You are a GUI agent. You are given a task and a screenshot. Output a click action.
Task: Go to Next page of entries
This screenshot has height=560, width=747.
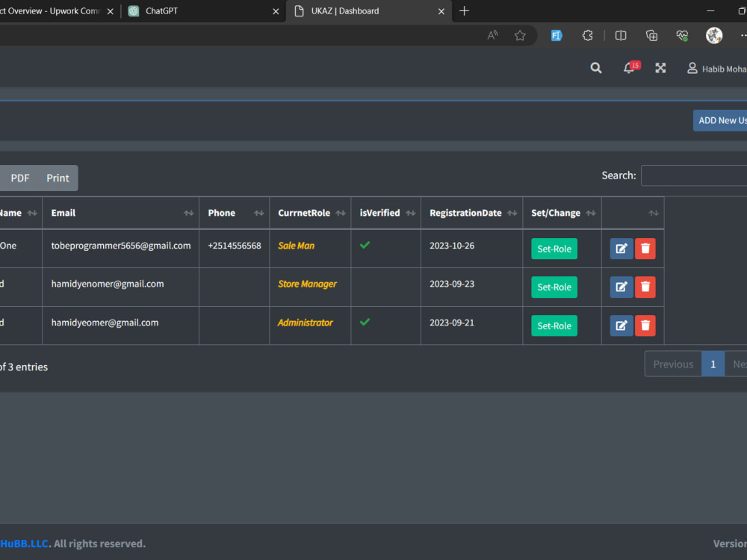[x=736, y=364]
